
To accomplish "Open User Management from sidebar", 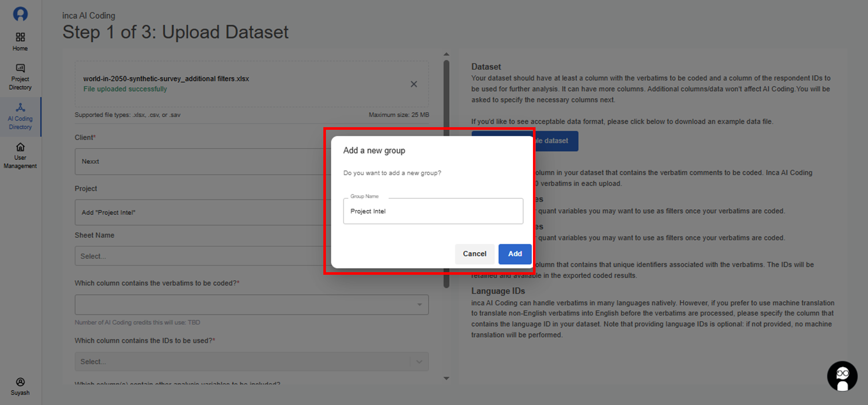I will [20, 155].
